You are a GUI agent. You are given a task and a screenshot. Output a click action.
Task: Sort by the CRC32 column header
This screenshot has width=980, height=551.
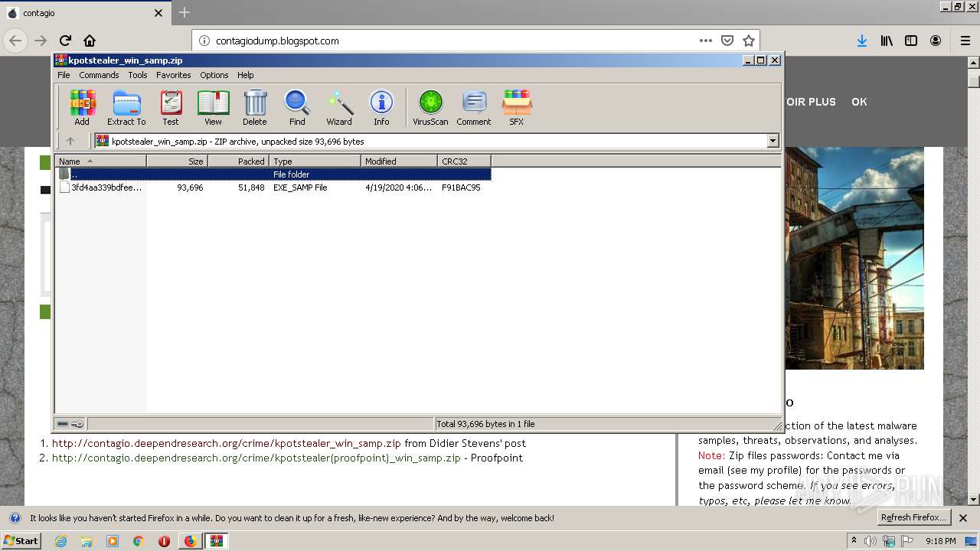[x=464, y=161]
